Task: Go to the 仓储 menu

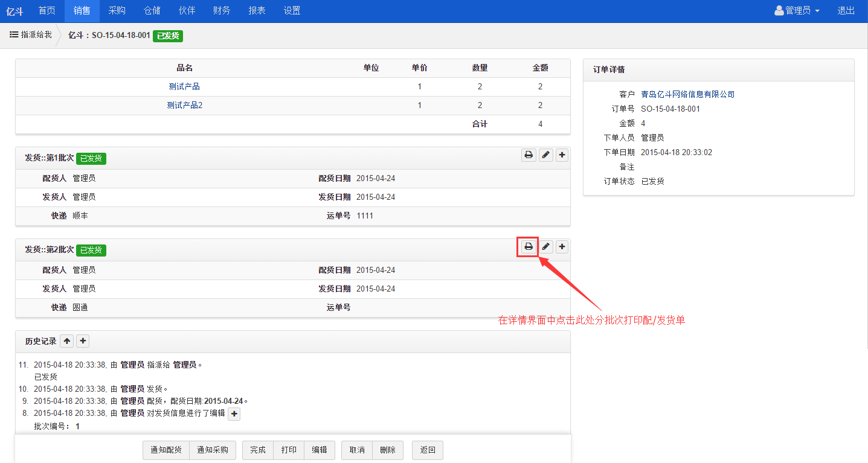Action: 152,11
